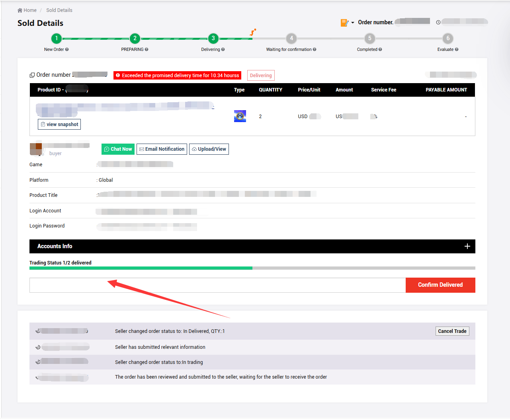510x420 pixels.
Task: Open the dropdown arrow beside the note icon
Action: (x=353, y=23)
